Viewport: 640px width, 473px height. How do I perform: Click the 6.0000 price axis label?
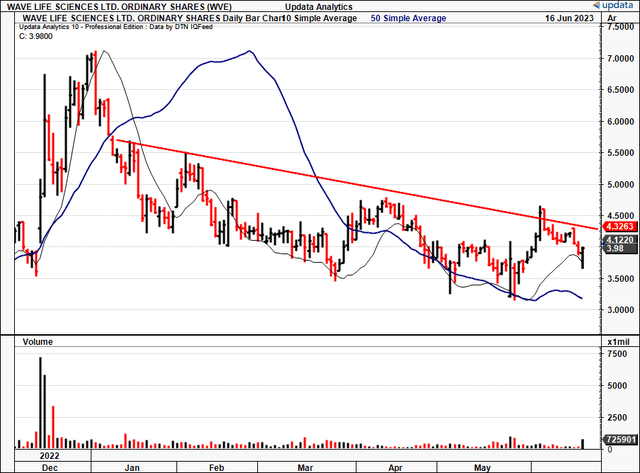621,122
